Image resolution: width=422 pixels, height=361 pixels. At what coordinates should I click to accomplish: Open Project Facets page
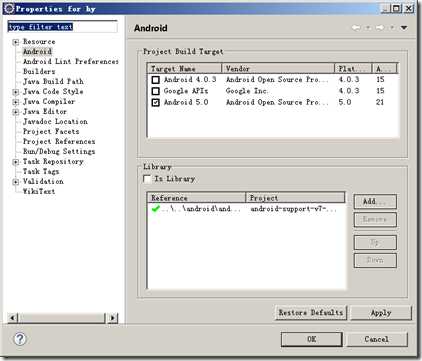tap(51, 132)
